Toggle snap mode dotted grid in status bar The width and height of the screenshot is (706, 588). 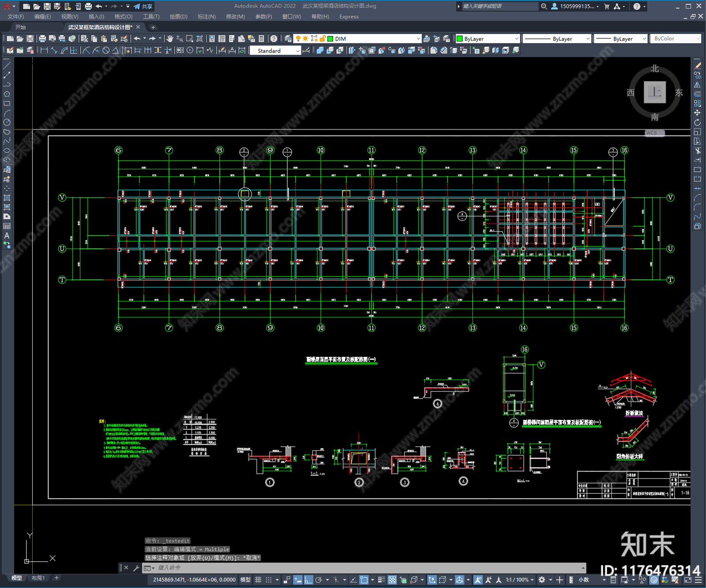click(x=268, y=580)
